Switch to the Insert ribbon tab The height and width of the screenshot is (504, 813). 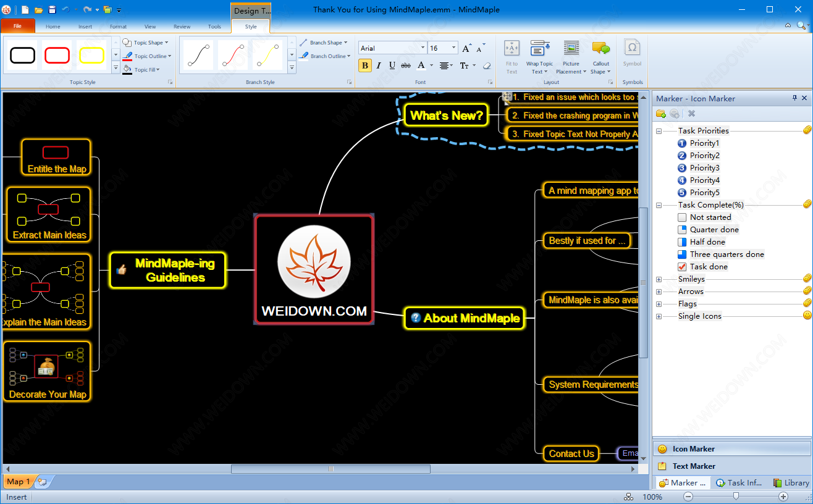coord(85,27)
